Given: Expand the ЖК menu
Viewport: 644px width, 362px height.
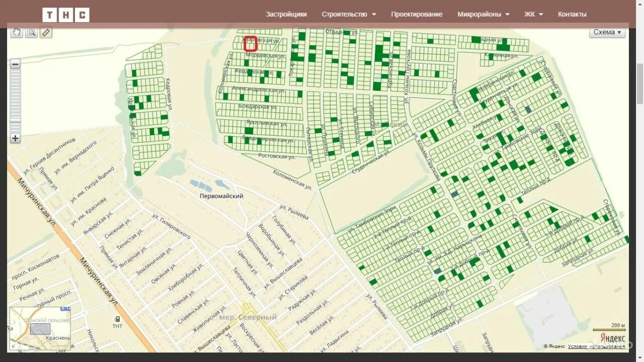Looking at the screenshot, I should point(534,14).
